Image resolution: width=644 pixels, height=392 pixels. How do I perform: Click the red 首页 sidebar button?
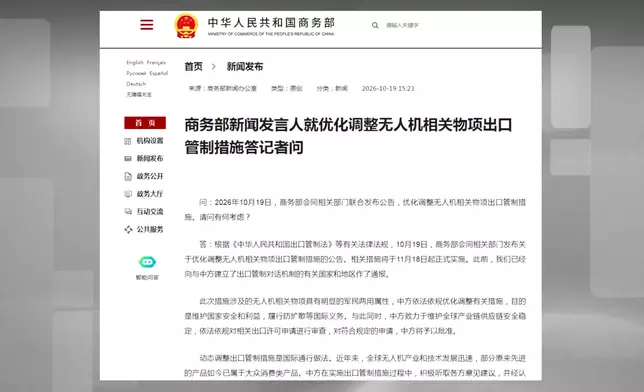coord(145,123)
